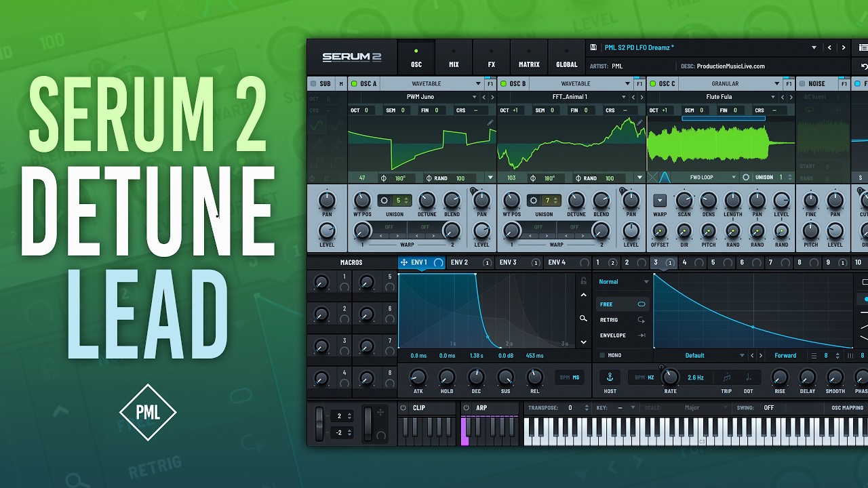Switch to the FX tab
This screenshot has width=868, height=488.
click(x=492, y=58)
